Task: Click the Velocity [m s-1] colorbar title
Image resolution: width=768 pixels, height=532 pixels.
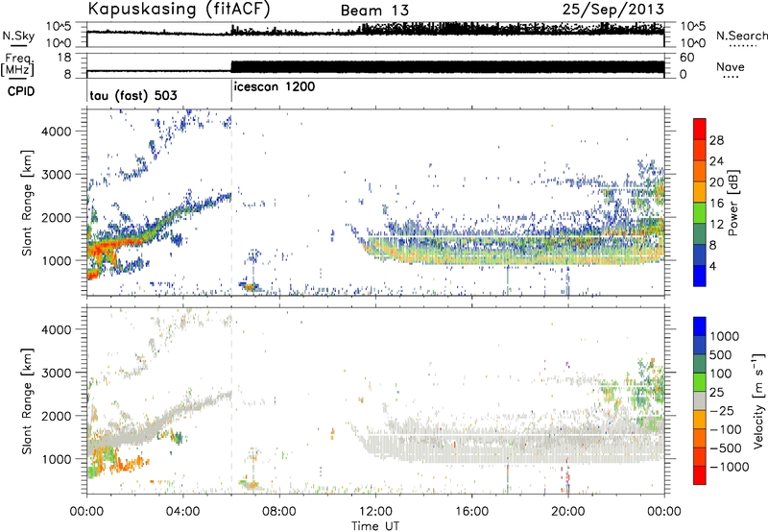Action: [x=758, y=400]
